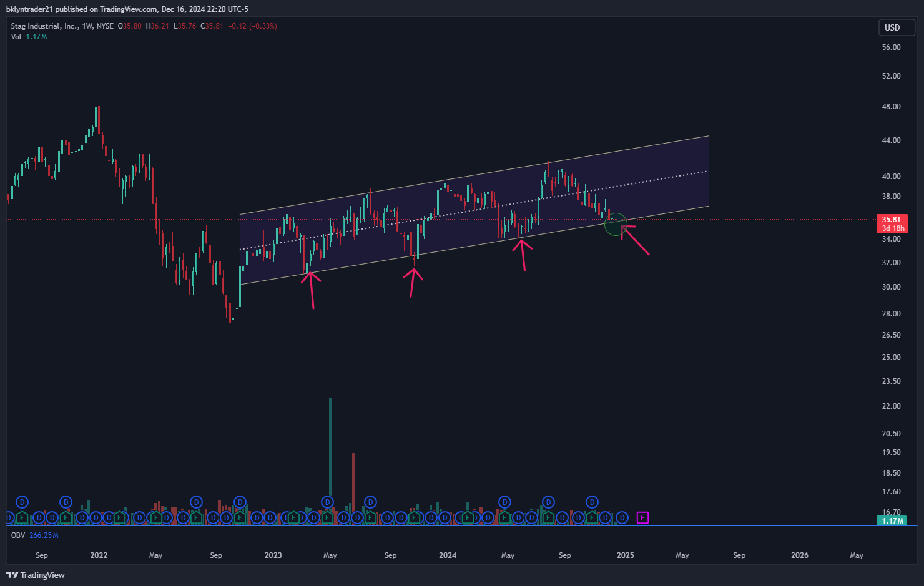Viewport: 924px width, 586px height.
Task: Click the high value H36.21
Action: click(157, 26)
